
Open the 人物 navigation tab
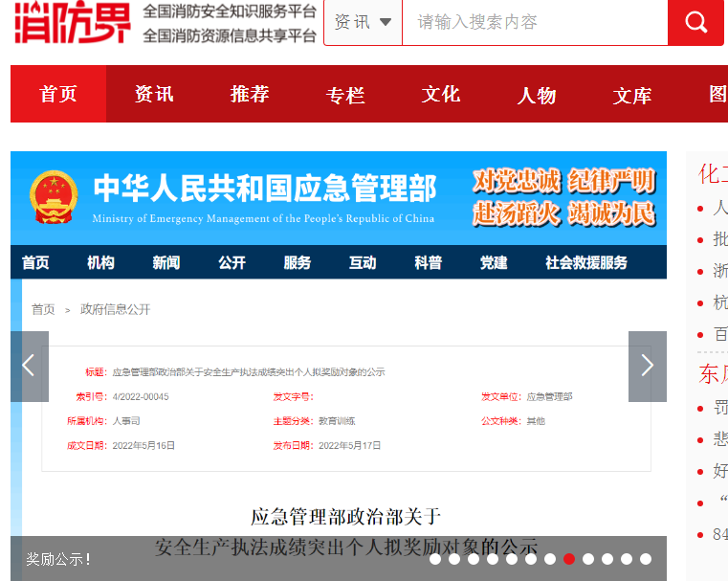(x=537, y=95)
